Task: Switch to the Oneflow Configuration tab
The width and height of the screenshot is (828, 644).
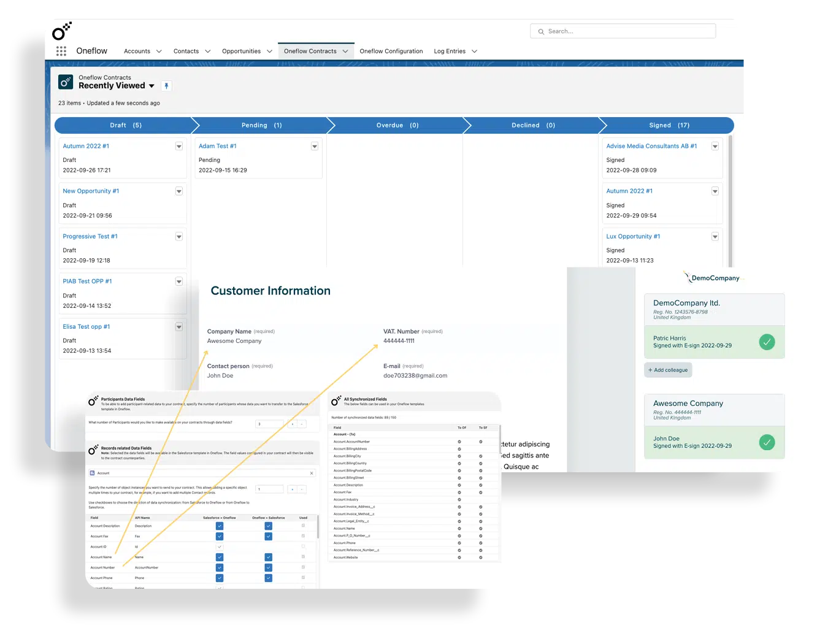Action: pyautogui.click(x=391, y=52)
